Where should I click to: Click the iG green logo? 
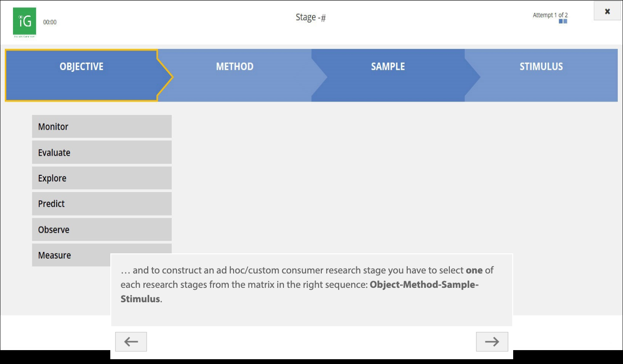tap(24, 22)
